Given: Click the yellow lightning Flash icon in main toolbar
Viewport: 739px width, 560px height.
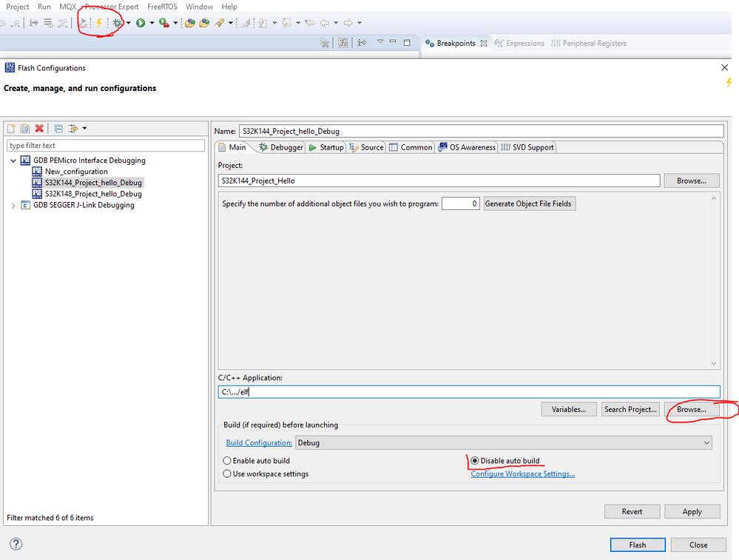Looking at the screenshot, I should click(99, 23).
